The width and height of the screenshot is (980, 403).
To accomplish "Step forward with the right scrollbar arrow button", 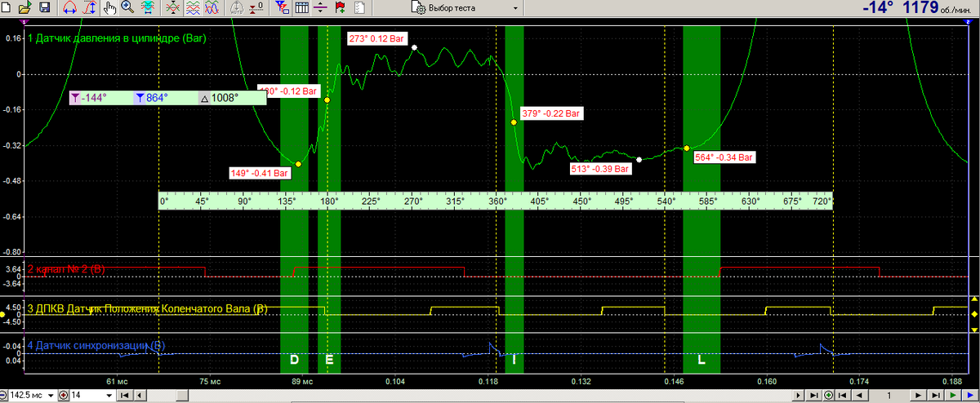I will tap(799, 396).
